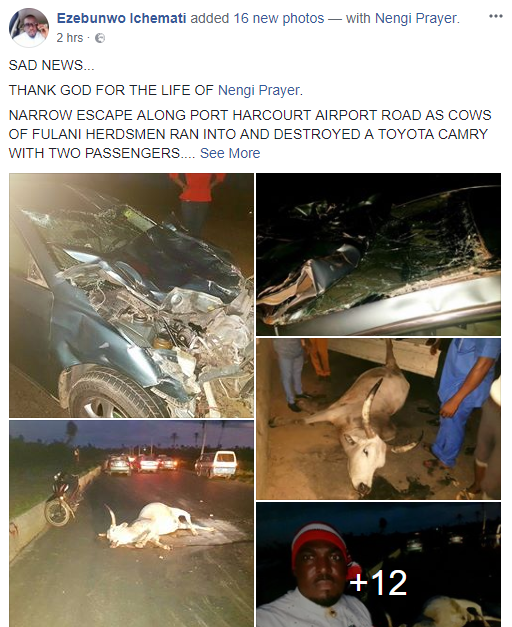The image size is (512, 627).
Task: Open Ezebunwo Ichemati's profile picture
Action: [29, 27]
